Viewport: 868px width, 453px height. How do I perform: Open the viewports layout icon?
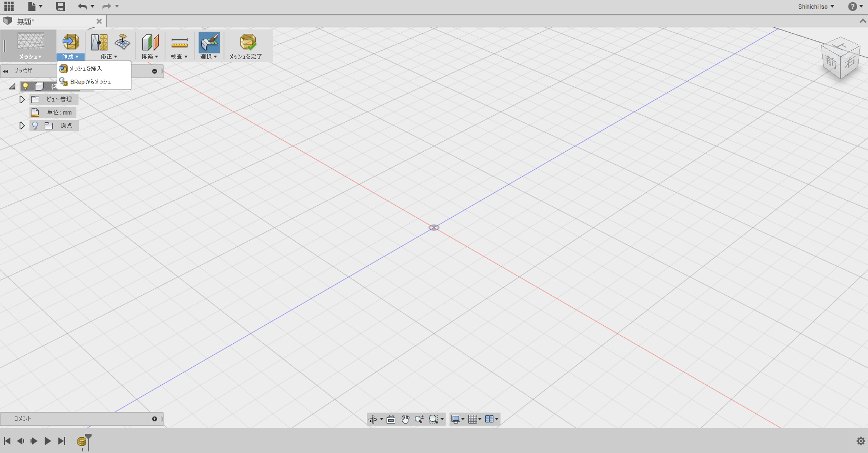pyautogui.click(x=489, y=419)
